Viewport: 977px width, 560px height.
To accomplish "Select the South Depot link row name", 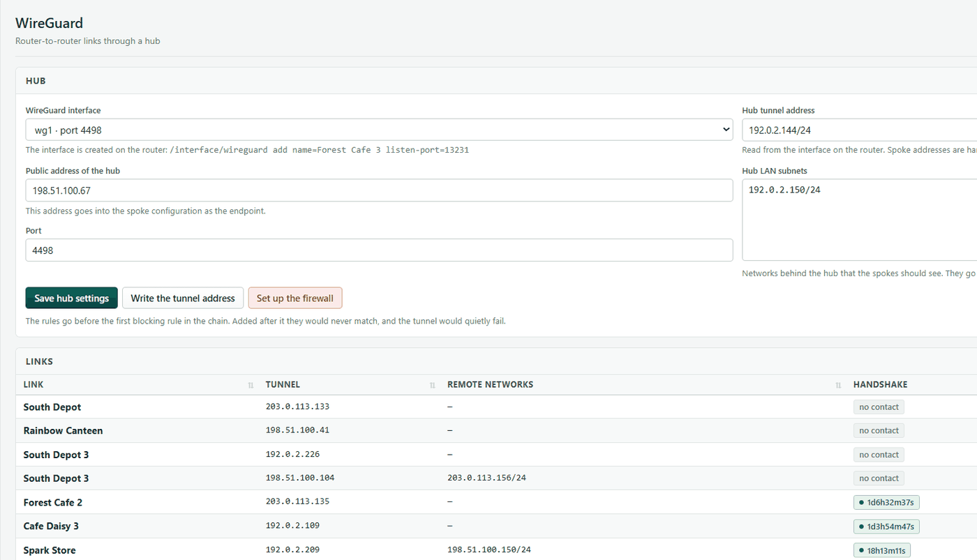I will click(x=52, y=407).
